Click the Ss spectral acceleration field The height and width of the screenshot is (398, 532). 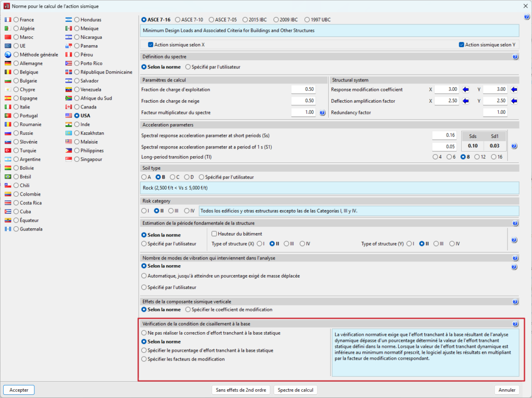(444, 135)
